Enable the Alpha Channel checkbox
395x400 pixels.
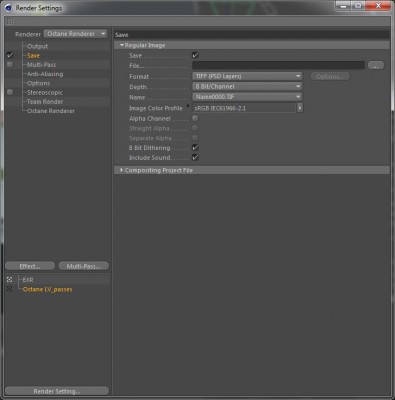coord(195,118)
